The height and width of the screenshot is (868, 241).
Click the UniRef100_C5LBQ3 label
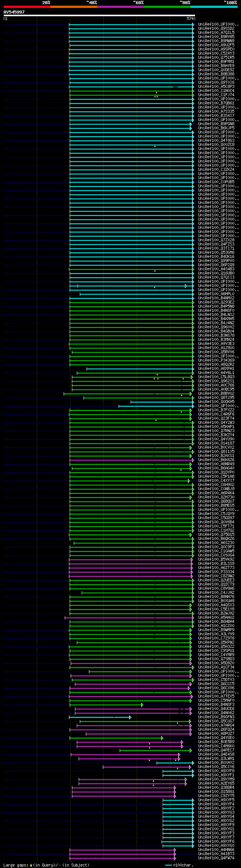[x=216, y=377]
